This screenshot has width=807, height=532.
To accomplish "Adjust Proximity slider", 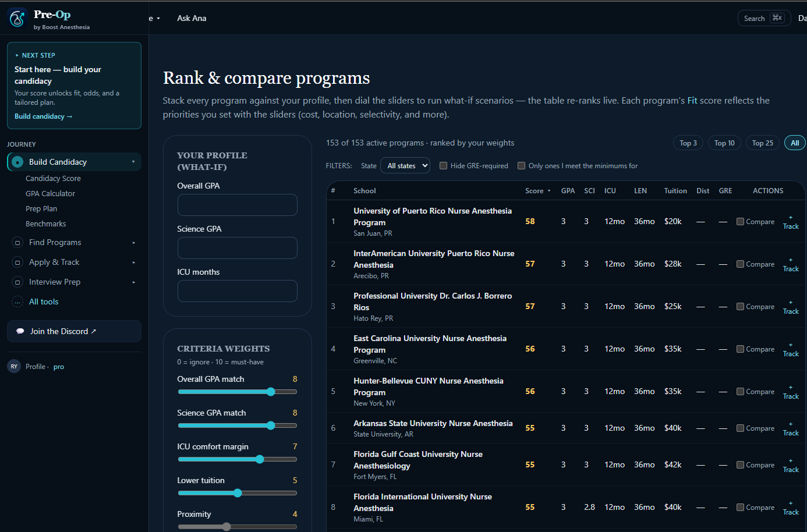I will pyautogui.click(x=238, y=527).
